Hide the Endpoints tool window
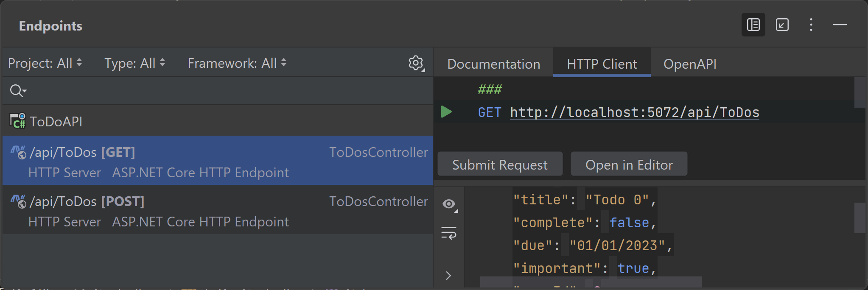Viewport: 868px width, 290px height. [840, 25]
